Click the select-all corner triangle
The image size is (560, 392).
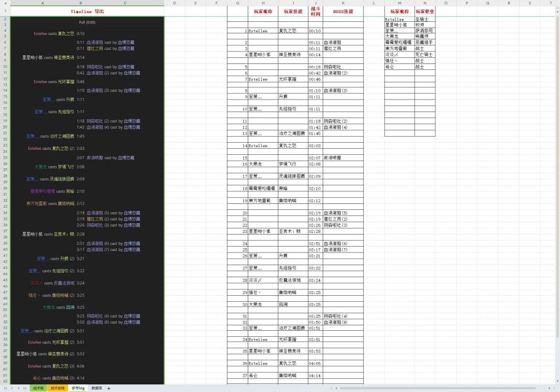click(4, 3)
